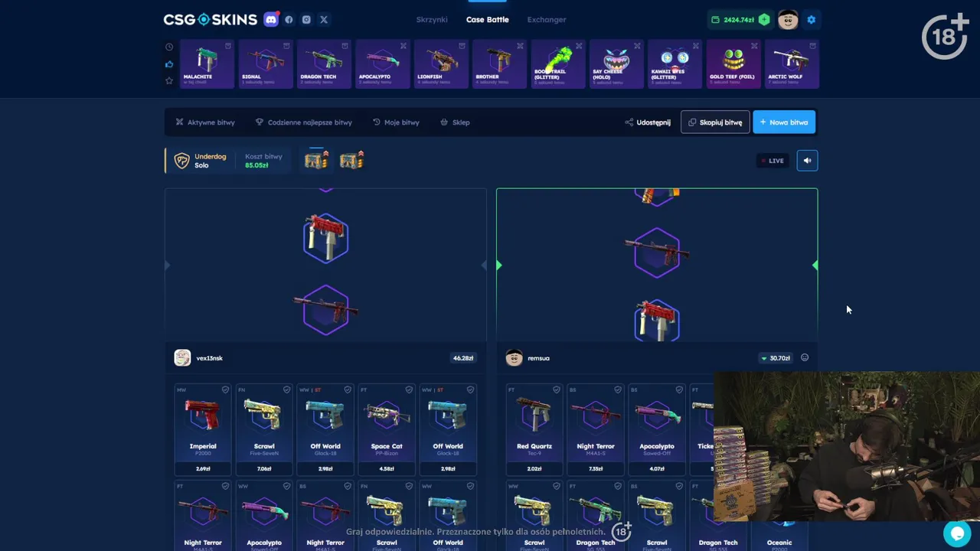The width and height of the screenshot is (980, 551).
Task: Open the Instagram social icon
Action: click(x=306, y=20)
